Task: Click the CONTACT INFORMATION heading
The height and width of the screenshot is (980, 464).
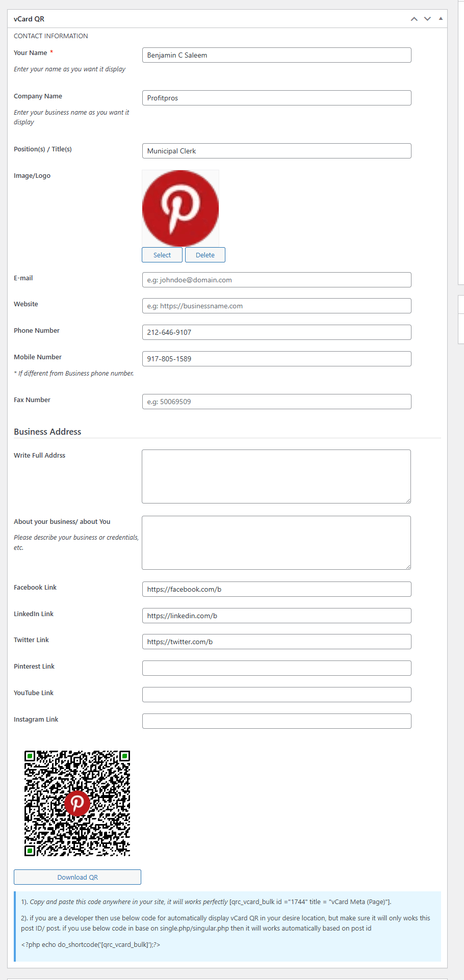Action: pos(51,36)
